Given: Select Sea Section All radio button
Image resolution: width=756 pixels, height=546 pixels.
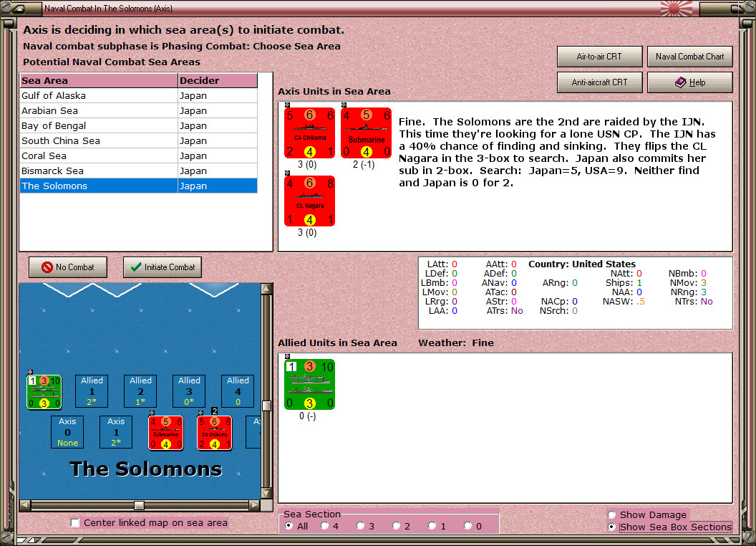Looking at the screenshot, I should point(289,526).
